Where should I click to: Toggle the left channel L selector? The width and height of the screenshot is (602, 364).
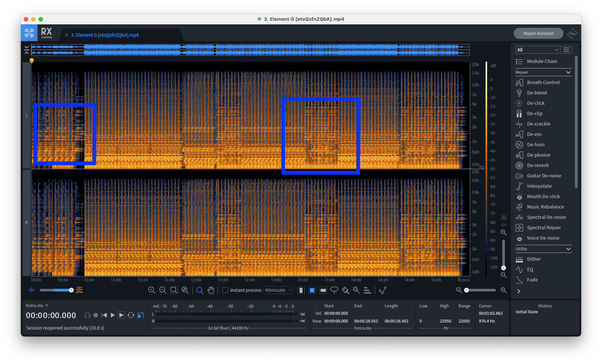coord(27,115)
